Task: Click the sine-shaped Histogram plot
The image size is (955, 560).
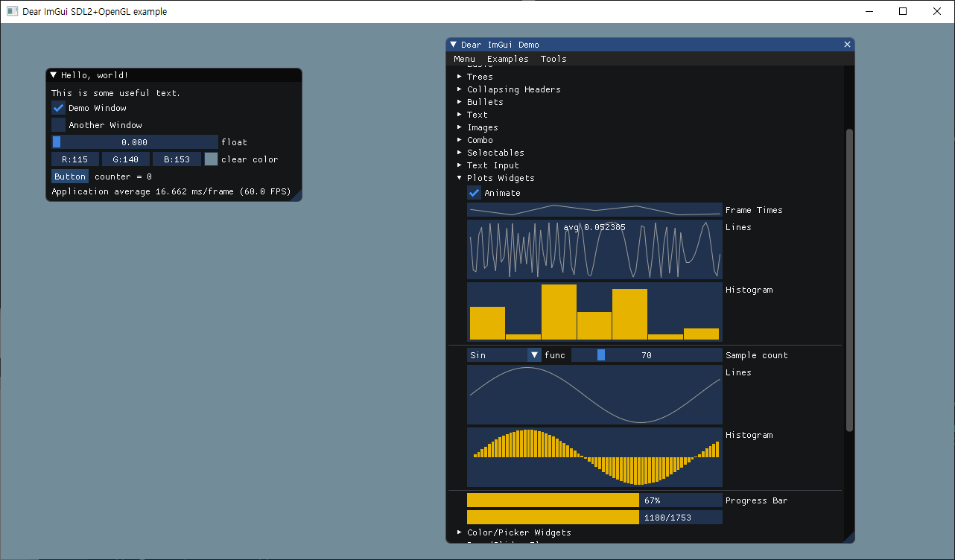Action: tap(594, 457)
